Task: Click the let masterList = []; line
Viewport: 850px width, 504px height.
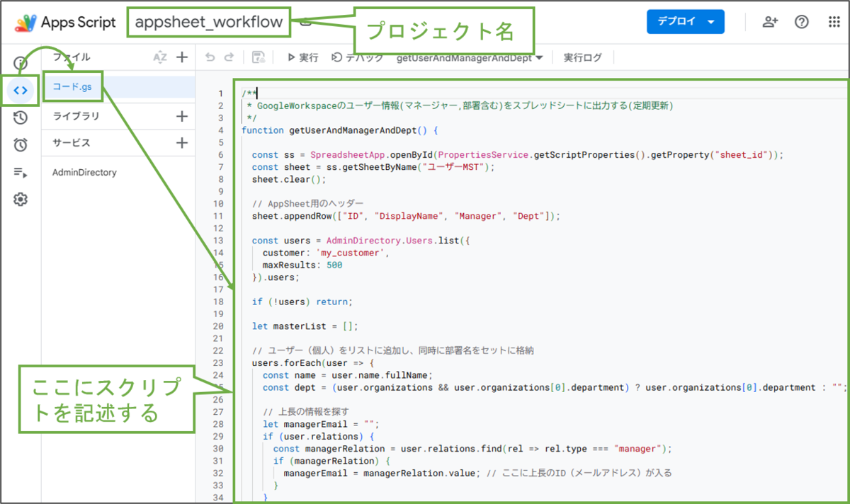Action: [305, 326]
